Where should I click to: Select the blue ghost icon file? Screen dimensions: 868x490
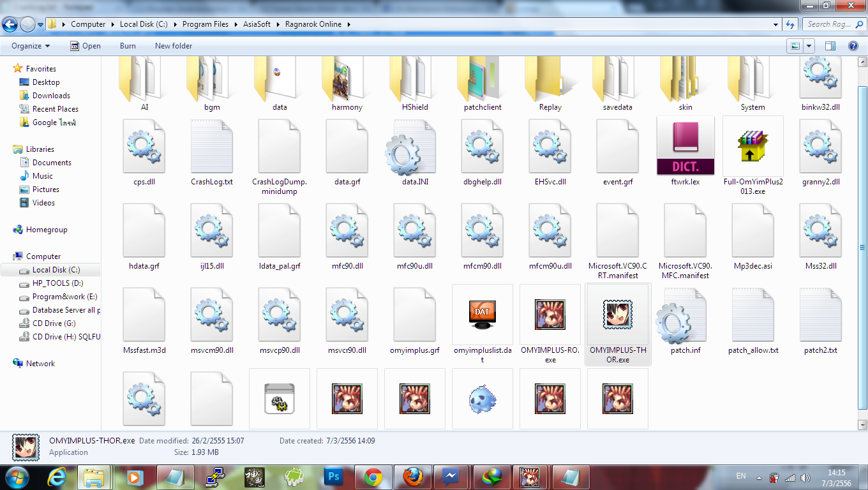[483, 399]
